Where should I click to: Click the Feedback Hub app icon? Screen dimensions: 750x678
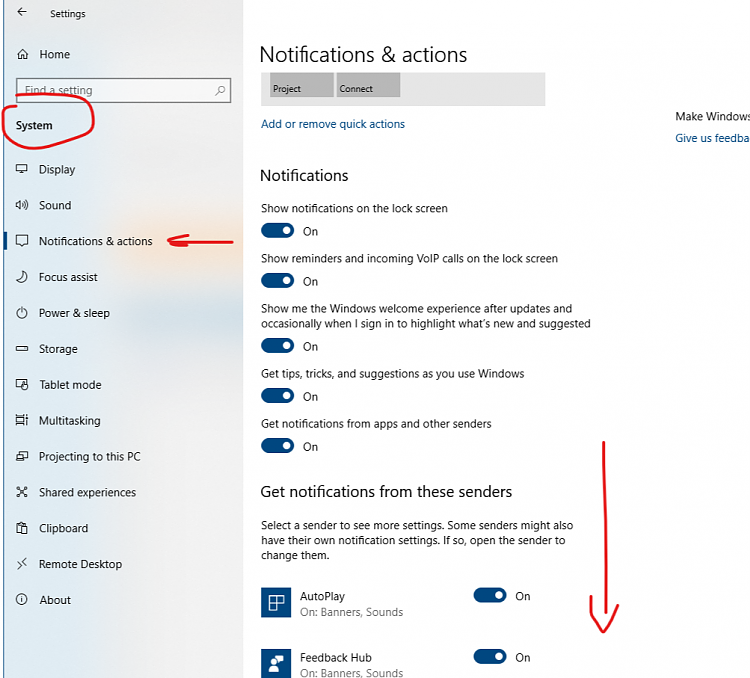276,663
